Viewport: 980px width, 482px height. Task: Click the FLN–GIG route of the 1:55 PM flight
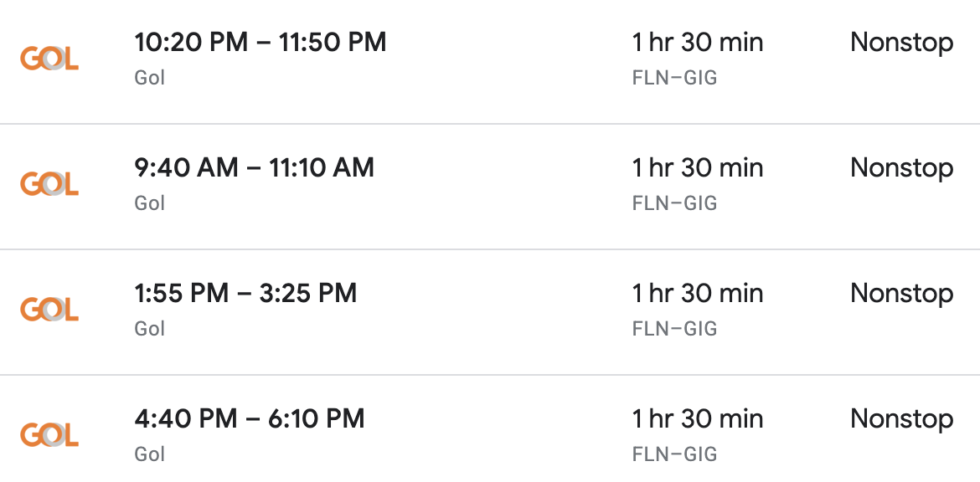(x=674, y=329)
